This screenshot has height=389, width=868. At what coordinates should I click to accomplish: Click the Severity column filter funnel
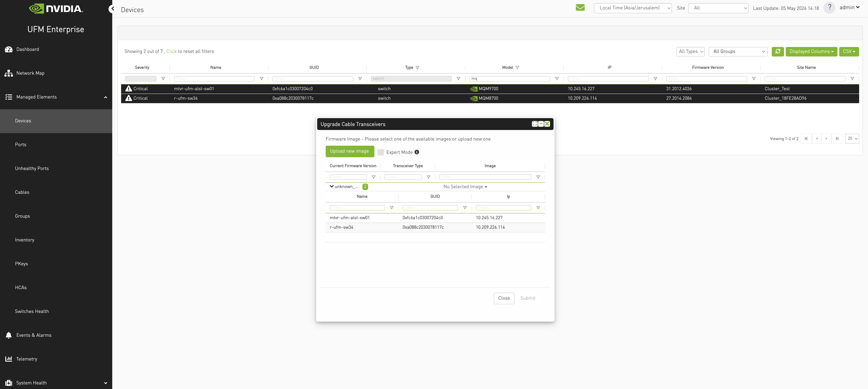(163, 79)
